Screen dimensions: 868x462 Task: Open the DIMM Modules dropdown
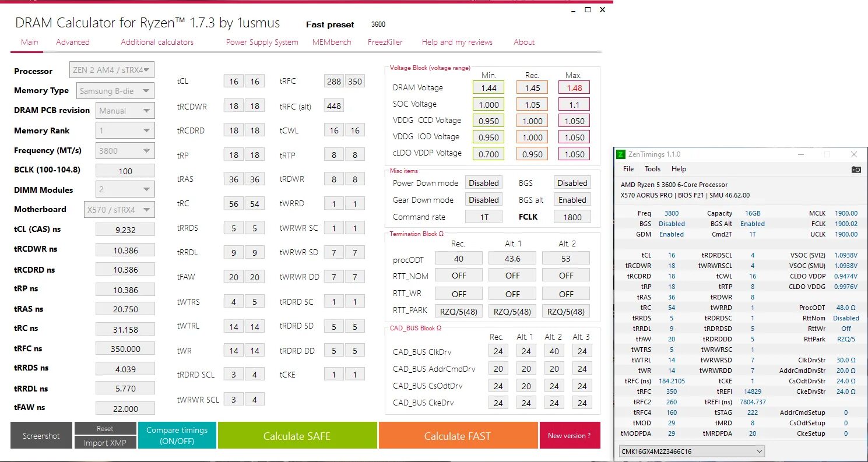point(125,189)
